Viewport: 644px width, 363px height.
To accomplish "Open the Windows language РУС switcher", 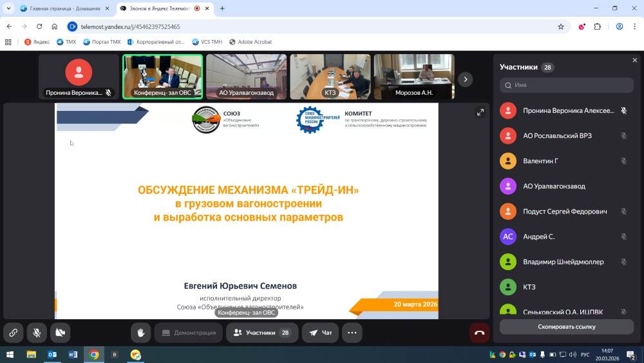I will pyautogui.click(x=585, y=355).
